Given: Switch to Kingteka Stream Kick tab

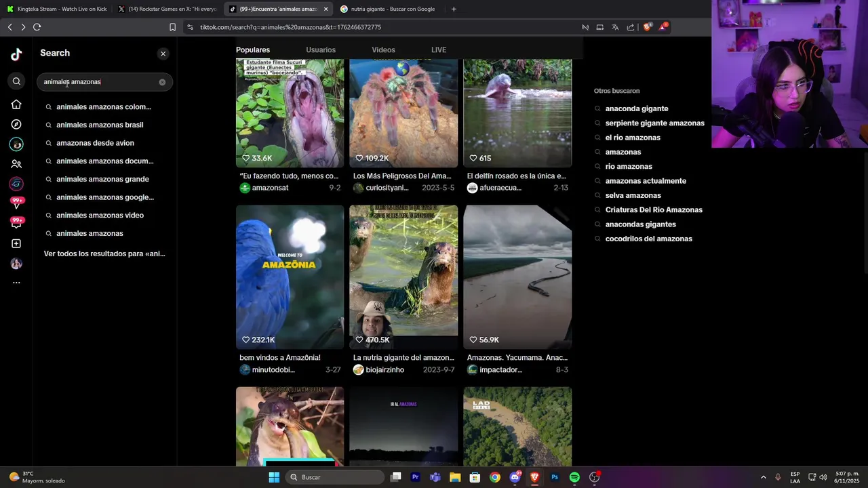Looking at the screenshot, I should click(57, 9).
